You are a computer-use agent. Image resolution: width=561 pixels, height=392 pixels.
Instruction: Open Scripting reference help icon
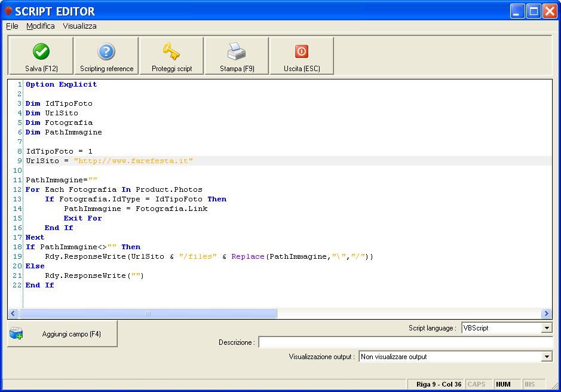click(106, 52)
